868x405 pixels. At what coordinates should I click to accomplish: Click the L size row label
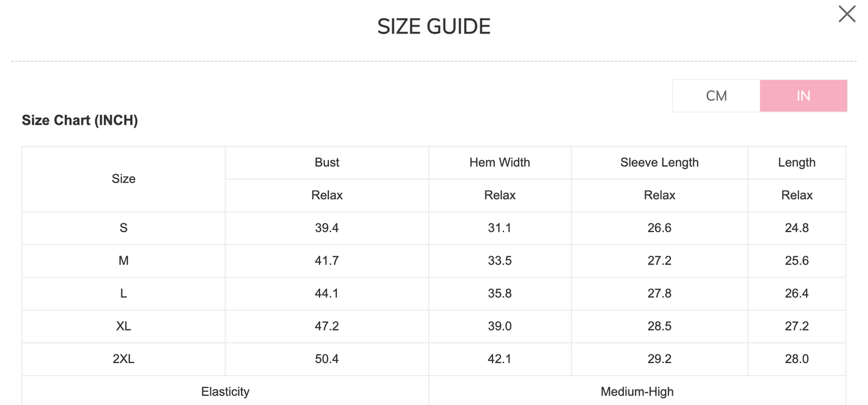pos(124,293)
